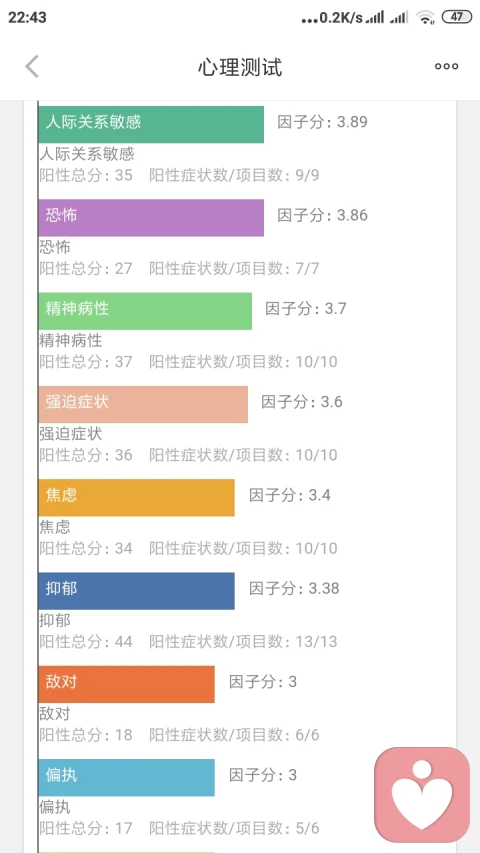
Task: Tap 阳性症状数/项目数: 5/6 under 偏执
Action: click(234, 829)
